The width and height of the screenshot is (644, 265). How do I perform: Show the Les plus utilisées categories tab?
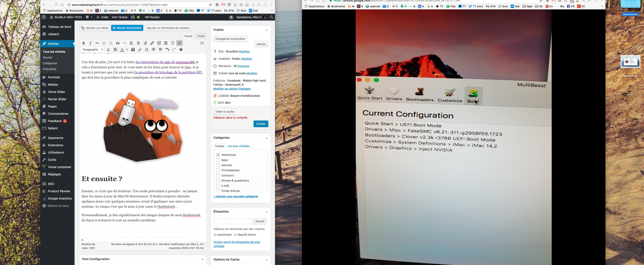pos(238,146)
